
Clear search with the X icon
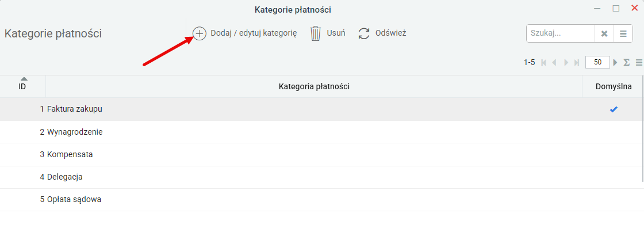coord(604,34)
